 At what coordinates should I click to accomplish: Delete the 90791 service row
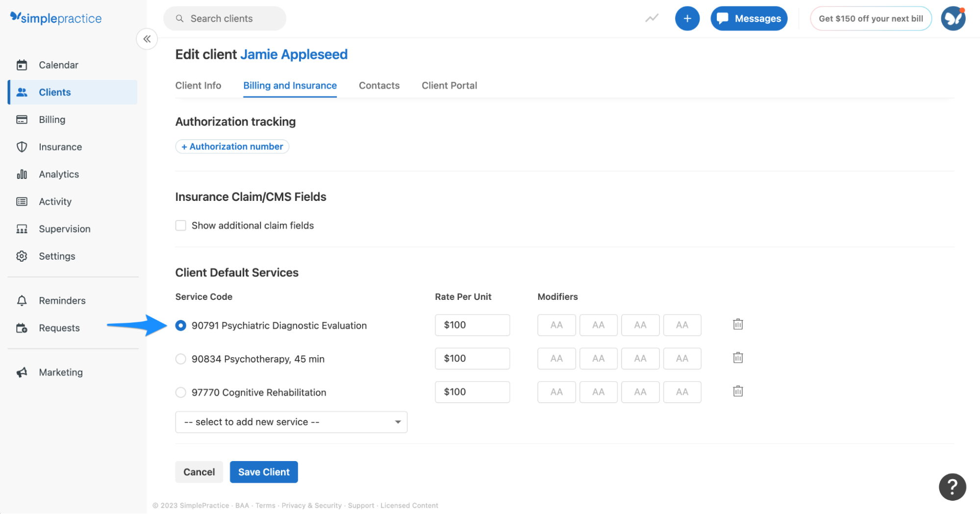(x=738, y=324)
